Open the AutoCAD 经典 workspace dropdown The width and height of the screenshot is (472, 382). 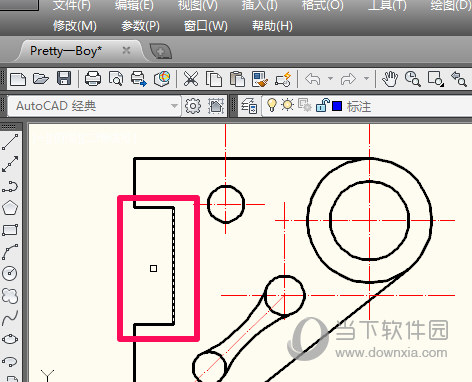(x=94, y=106)
